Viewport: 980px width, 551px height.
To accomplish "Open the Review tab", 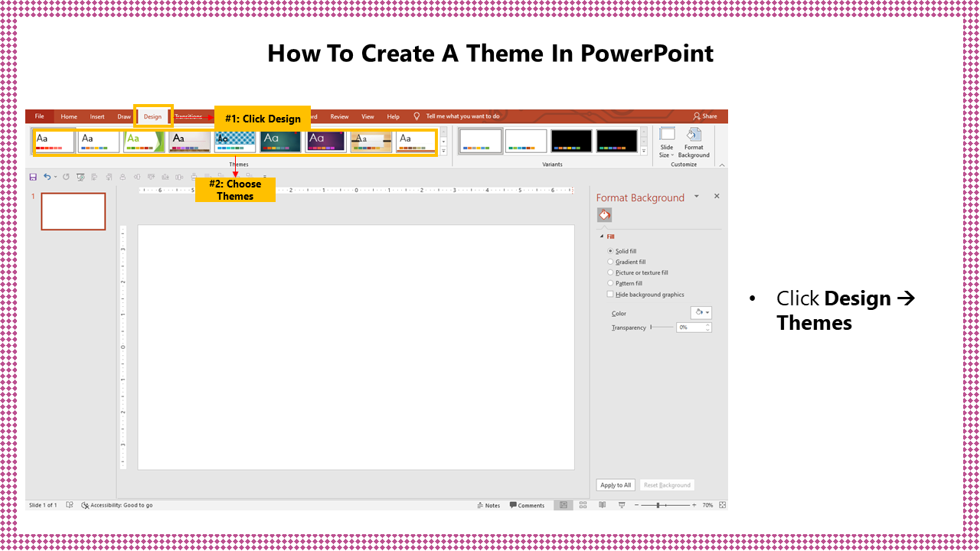I will coord(339,116).
